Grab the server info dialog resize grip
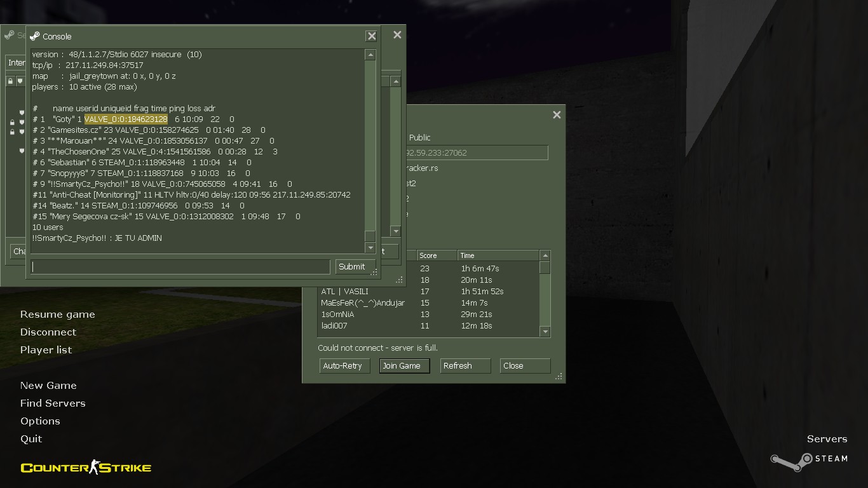This screenshot has width=868, height=488. 559,377
